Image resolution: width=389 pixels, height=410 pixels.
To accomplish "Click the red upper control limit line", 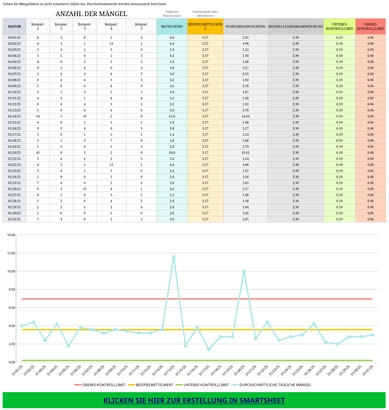I will (197, 299).
